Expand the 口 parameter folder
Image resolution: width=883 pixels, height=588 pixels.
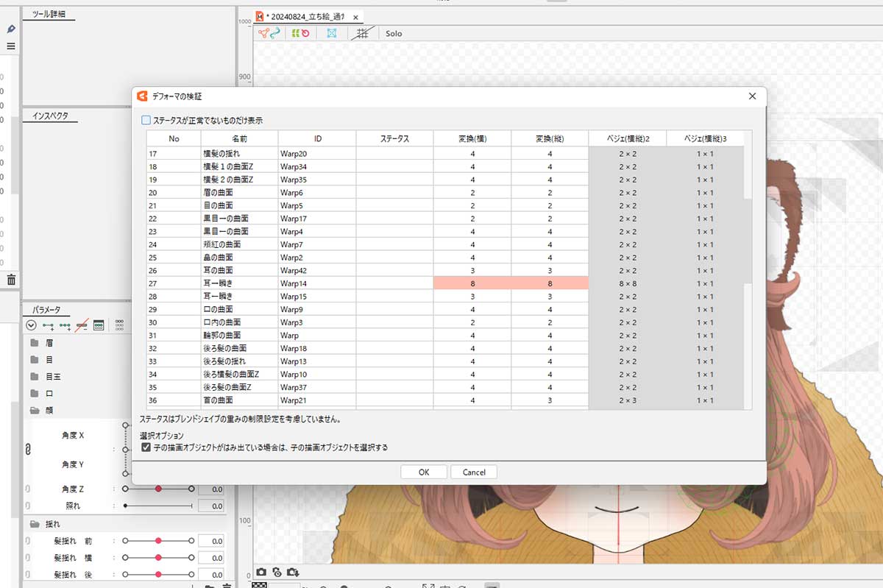coord(34,394)
